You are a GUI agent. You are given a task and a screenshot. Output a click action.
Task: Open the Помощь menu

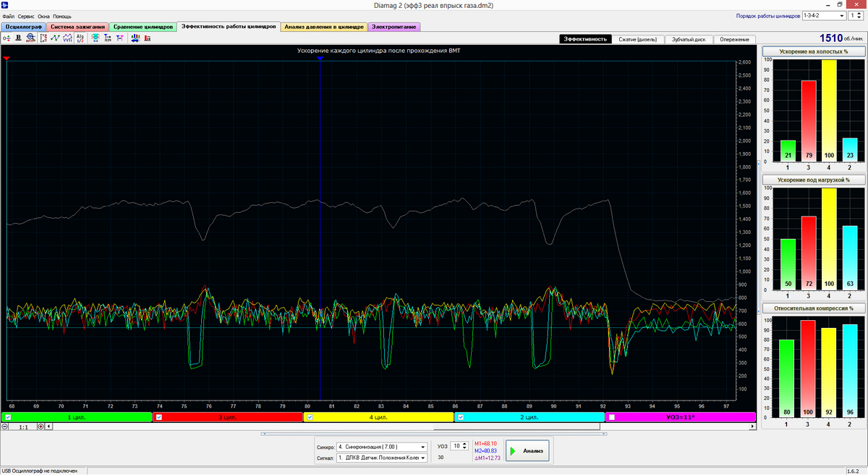62,15
